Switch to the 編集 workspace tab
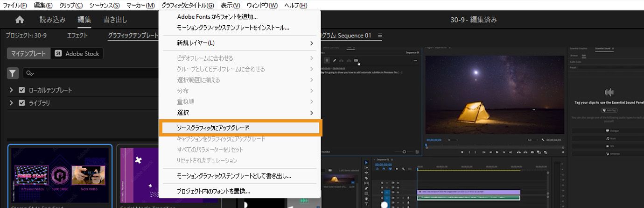The width and height of the screenshot is (644, 208). coord(84,20)
